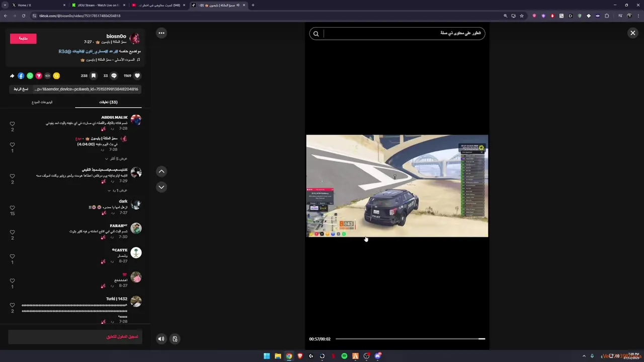Image resolution: width=644 pixels, height=362 pixels.
Task: Seek in the video progress bar
Action: (410, 339)
